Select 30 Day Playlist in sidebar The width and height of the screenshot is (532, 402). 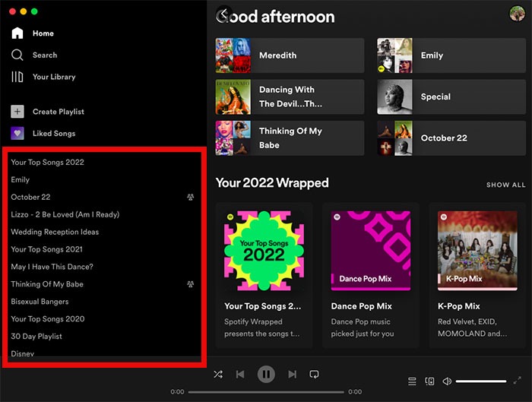pyautogui.click(x=36, y=336)
